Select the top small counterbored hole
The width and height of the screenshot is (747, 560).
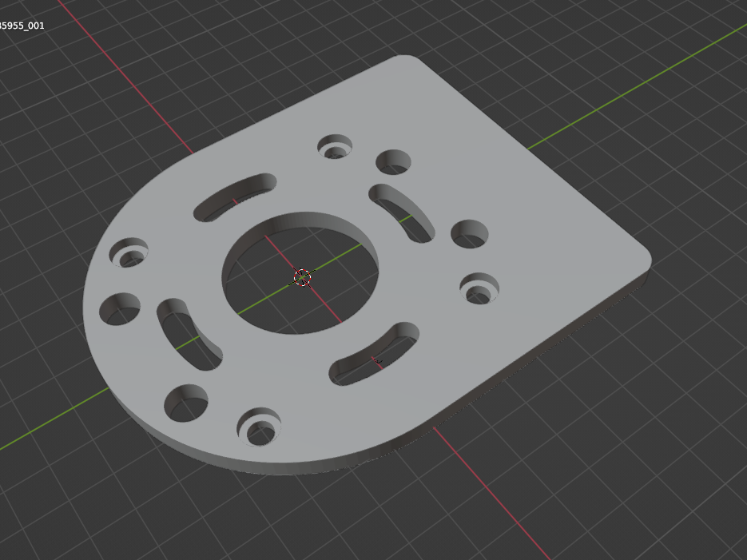pos(333,148)
